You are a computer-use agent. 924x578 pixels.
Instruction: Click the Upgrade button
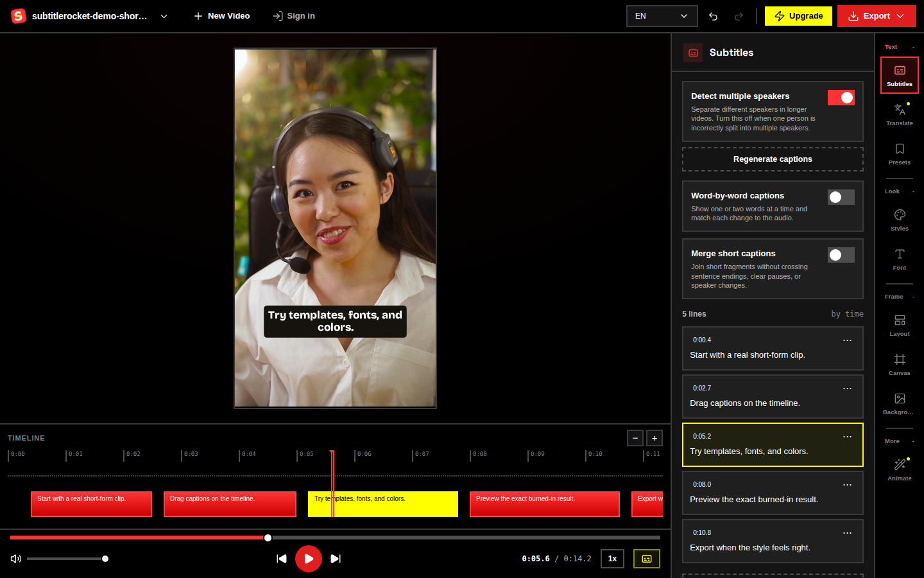point(798,16)
